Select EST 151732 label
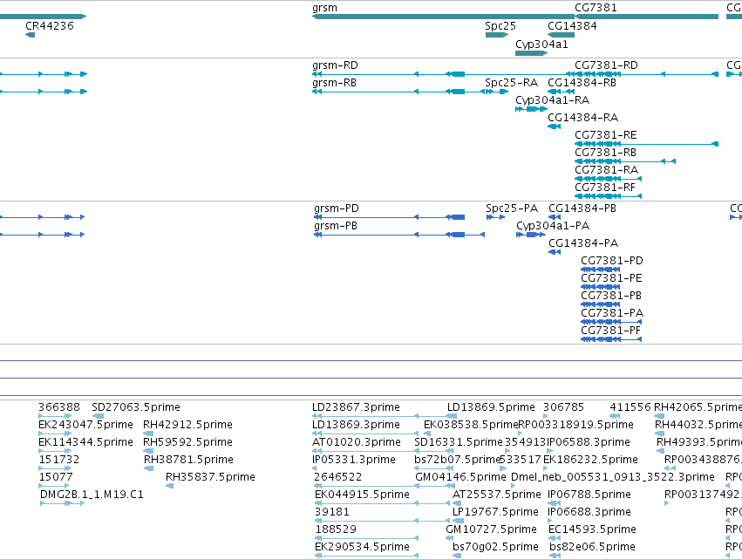The height and width of the screenshot is (560, 742). click(x=59, y=460)
